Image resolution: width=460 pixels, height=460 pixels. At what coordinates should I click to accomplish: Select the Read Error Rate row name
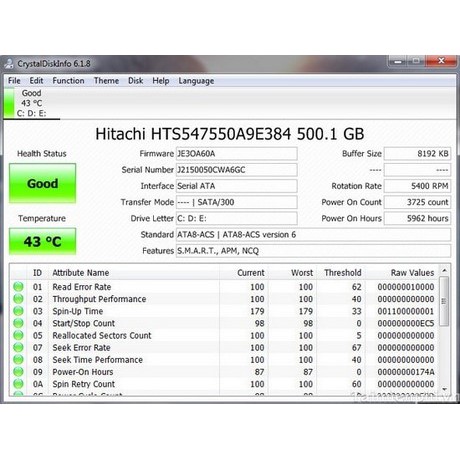coord(82,287)
